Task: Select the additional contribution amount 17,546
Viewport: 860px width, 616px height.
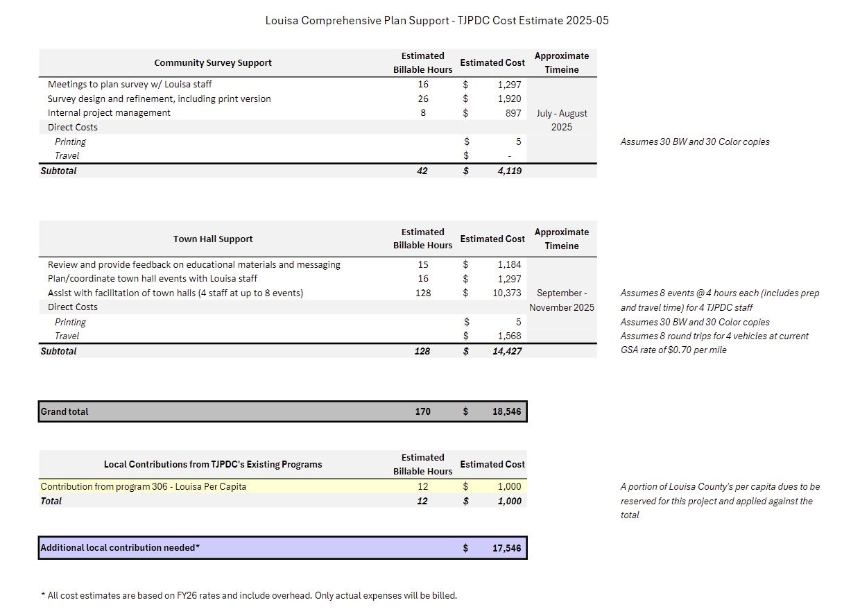Action: [507, 548]
